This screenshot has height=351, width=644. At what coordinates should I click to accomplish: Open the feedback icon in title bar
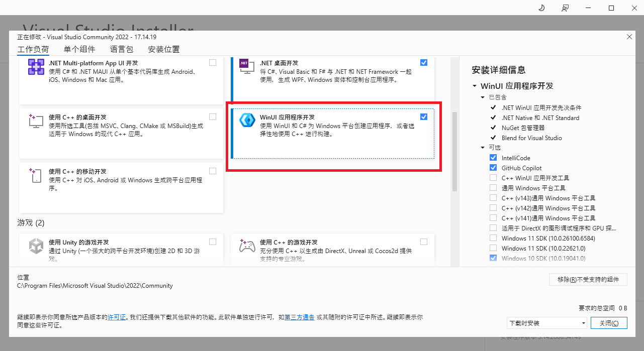(x=565, y=8)
